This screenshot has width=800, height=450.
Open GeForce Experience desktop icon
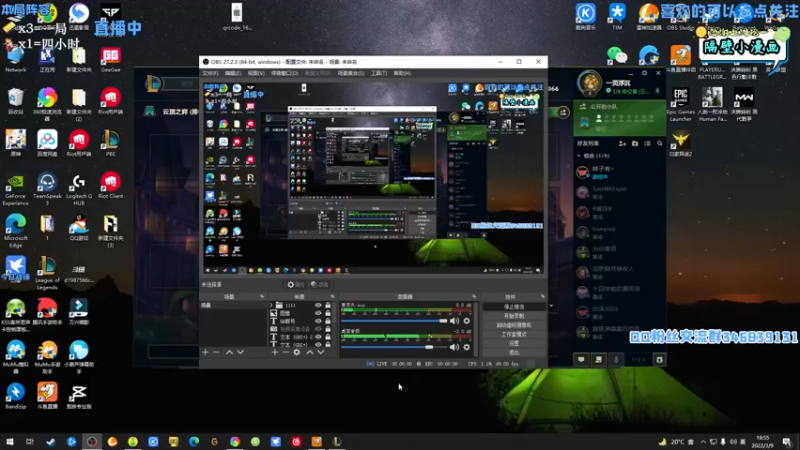click(x=15, y=189)
